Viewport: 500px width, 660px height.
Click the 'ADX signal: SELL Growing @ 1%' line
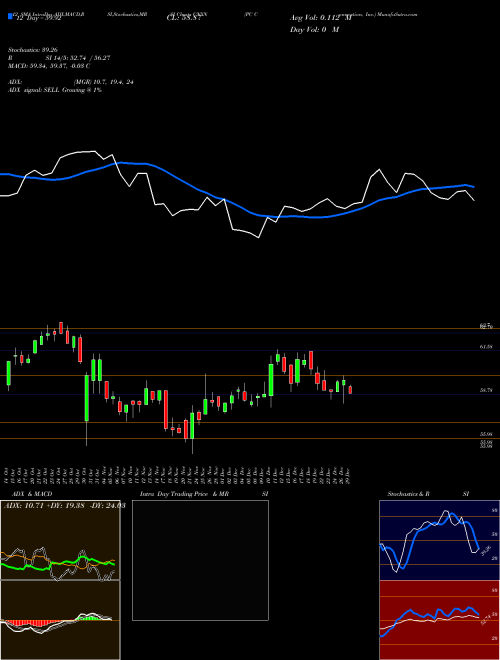[55, 90]
